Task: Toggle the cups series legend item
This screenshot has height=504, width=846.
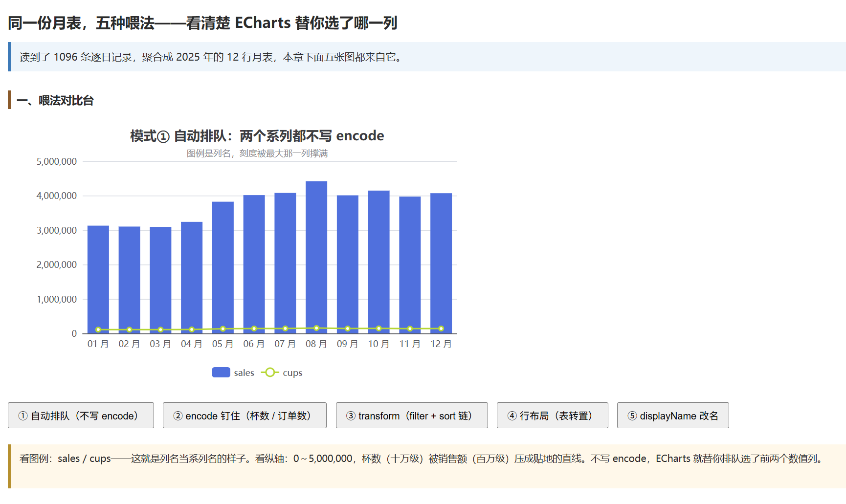Action: click(282, 373)
